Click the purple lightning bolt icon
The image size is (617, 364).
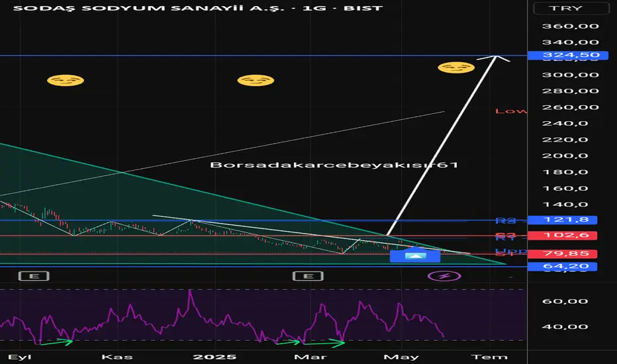coord(444,276)
